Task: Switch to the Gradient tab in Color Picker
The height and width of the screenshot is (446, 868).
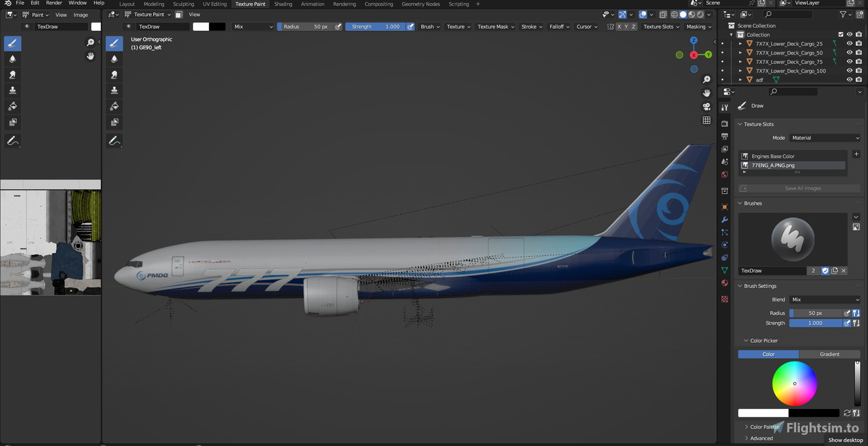Action: 830,354
